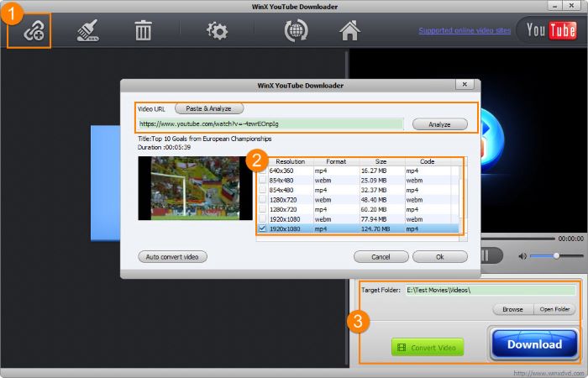Image resolution: width=588 pixels, height=378 pixels.
Task: Click the green Convert Video button
Action: point(428,347)
